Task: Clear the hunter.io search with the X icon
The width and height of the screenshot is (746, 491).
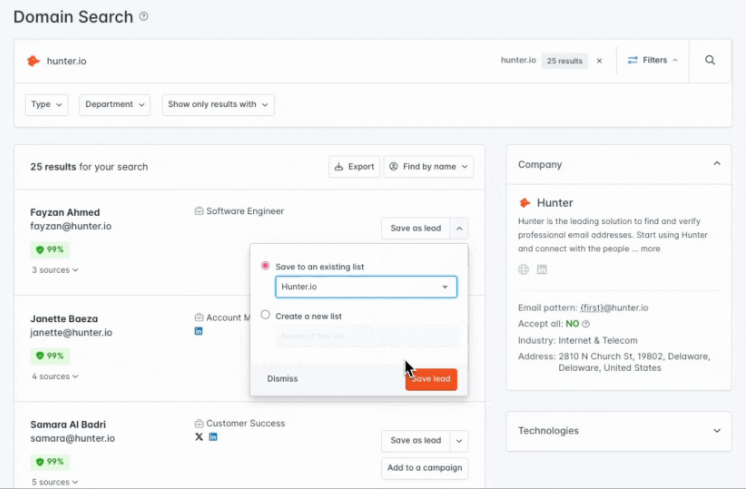Action: [x=599, y=61]
